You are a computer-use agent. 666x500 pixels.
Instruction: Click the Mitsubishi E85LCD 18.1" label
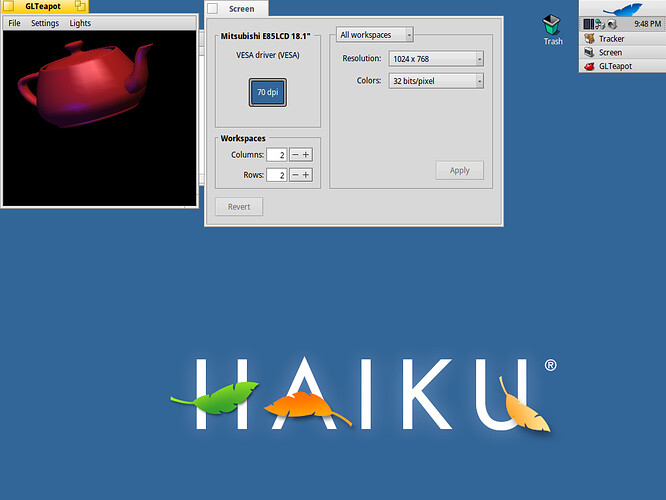pyautogui.click(x=265, y=36)
